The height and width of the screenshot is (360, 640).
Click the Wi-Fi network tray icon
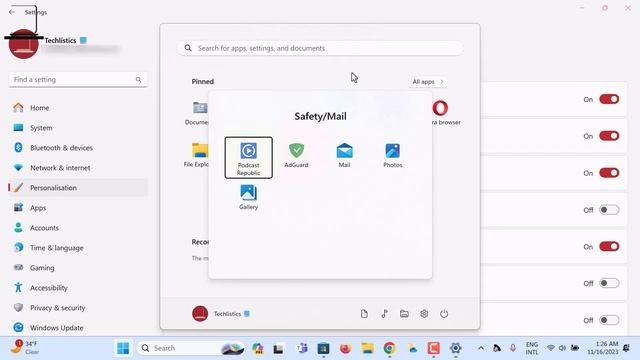click(551, 348)
